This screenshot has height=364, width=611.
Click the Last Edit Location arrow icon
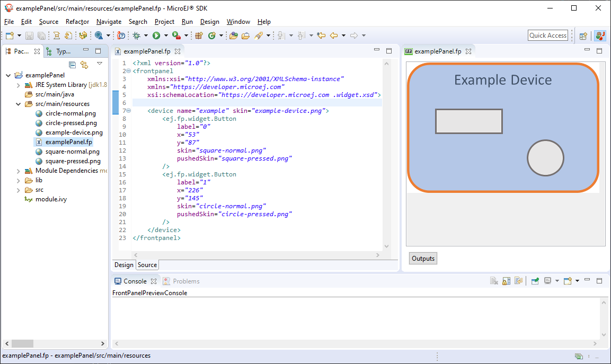[x=321, y=35]
